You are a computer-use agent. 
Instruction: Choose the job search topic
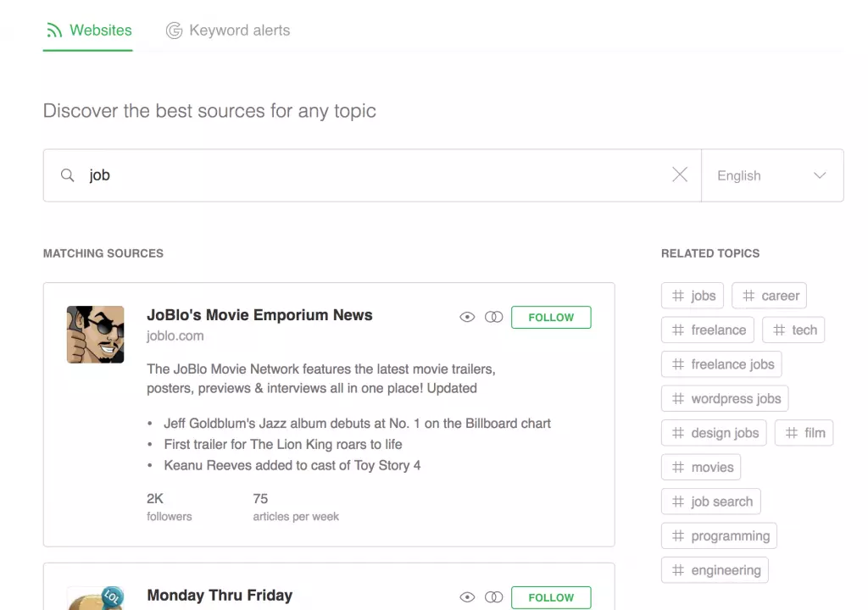coord(711,502)
